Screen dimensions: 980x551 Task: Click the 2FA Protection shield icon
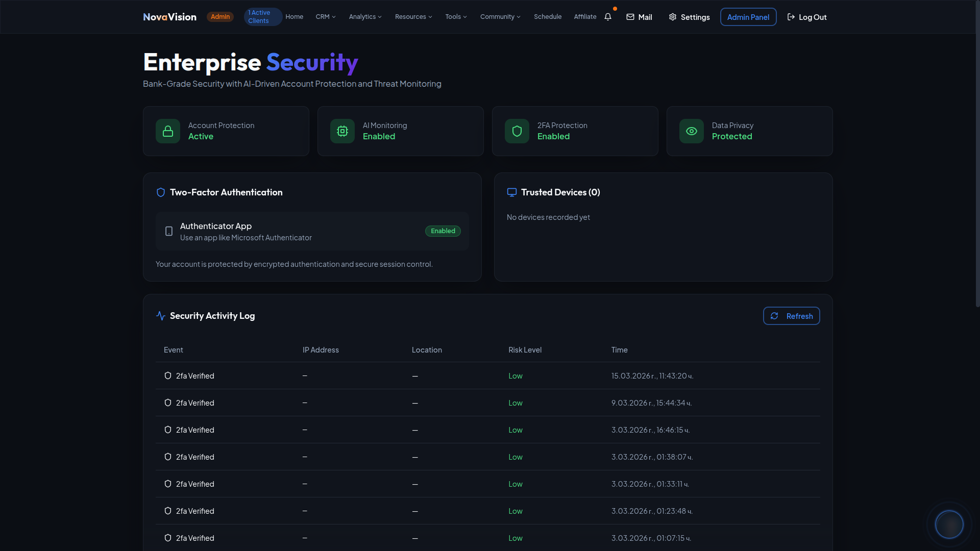pos(517,131)
